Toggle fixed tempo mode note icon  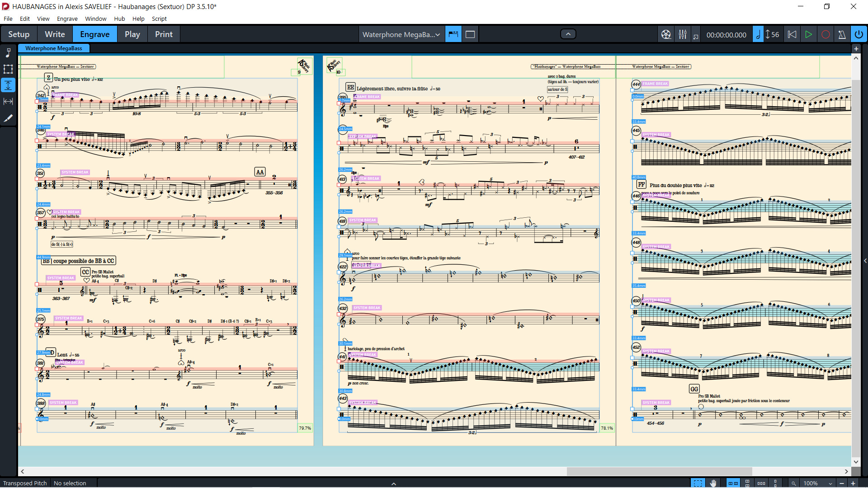coord(758,34)
